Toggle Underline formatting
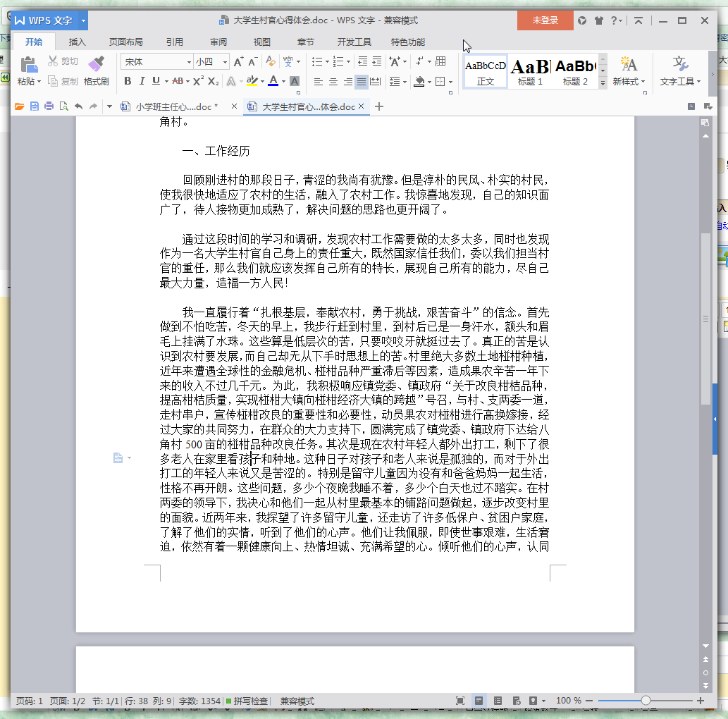 pyautogui.click(x=156, y=81)
